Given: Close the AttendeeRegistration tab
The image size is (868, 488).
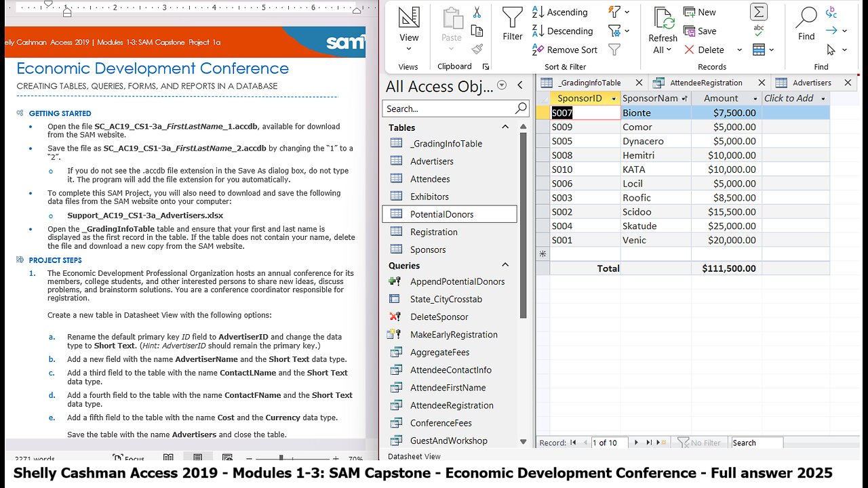Looking at the screenshot, I should click(x=762, y=83).
